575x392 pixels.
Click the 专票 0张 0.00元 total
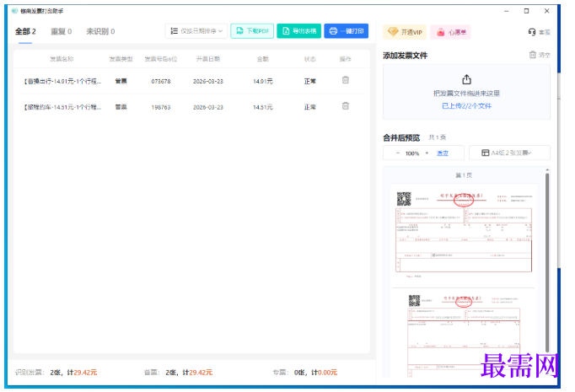[305, 373]
